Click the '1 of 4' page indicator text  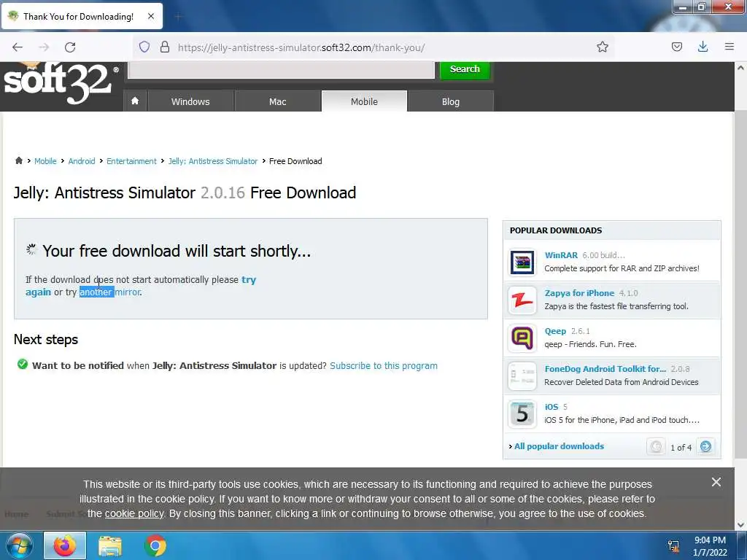coord(681,447)
